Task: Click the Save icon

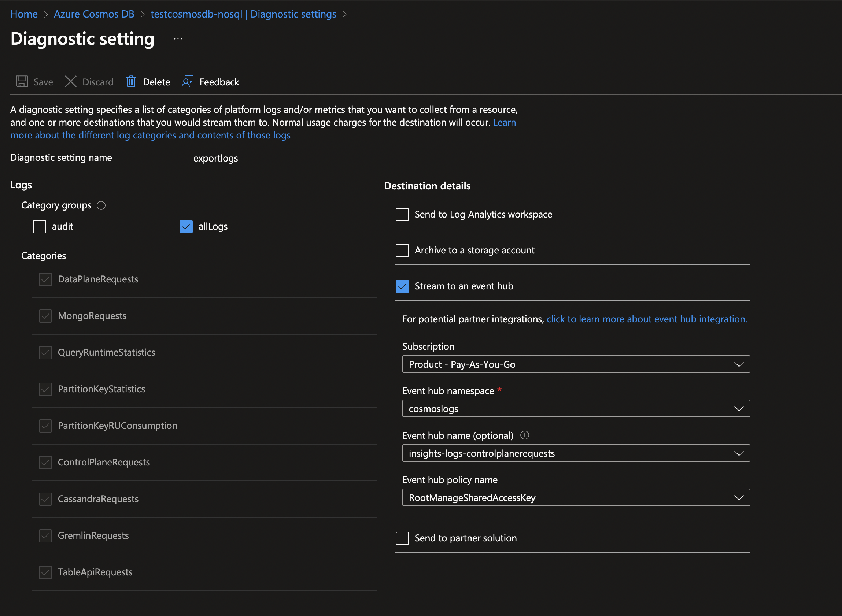Action: 22,82
